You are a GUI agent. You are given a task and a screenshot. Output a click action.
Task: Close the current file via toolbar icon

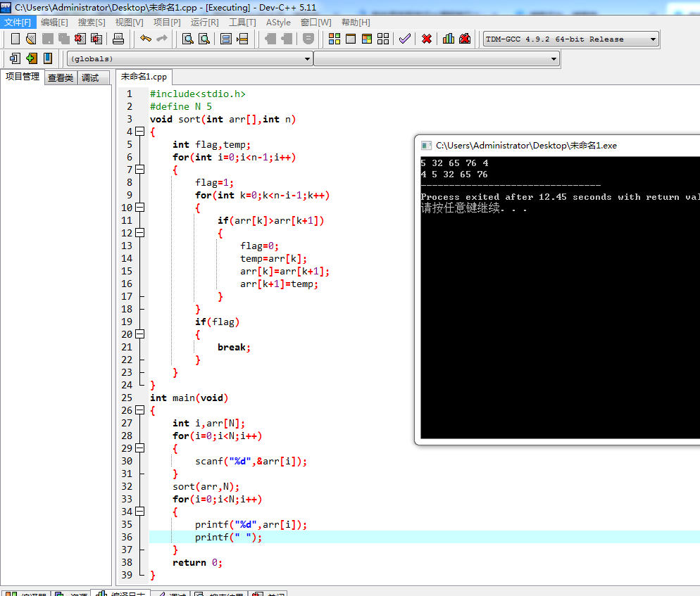tap(80, 39)
